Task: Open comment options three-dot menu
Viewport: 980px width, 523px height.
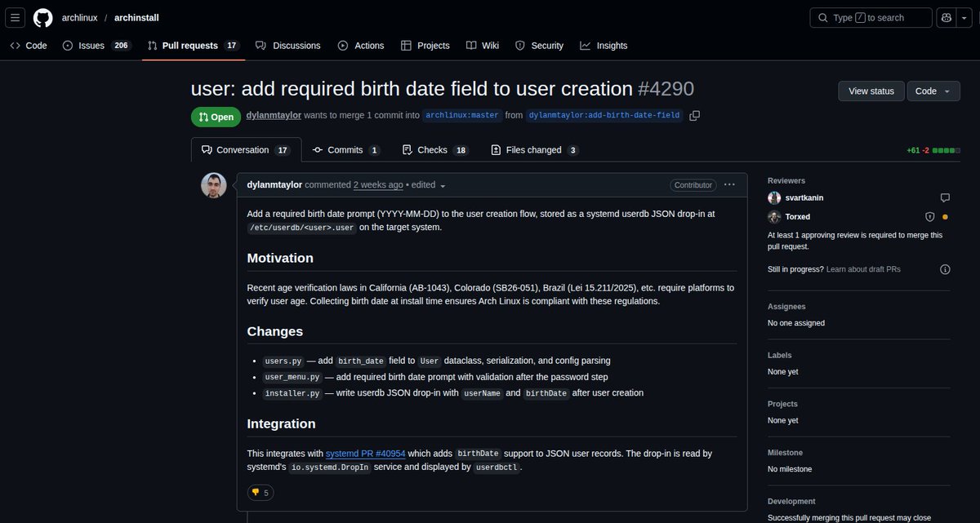Action: click(729, 185)
